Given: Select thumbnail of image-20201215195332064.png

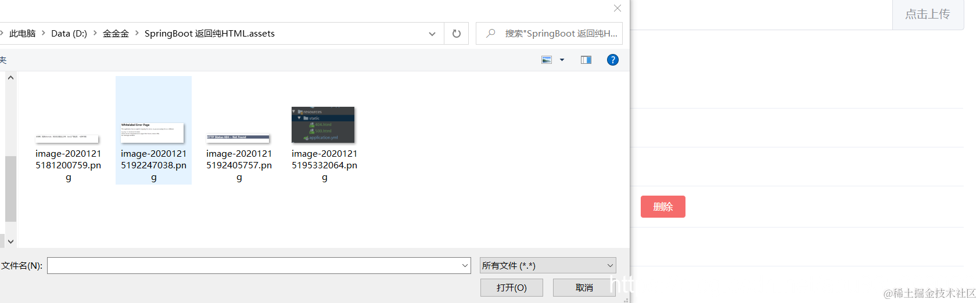Looking at the screenshot, I should pos(323,125).
